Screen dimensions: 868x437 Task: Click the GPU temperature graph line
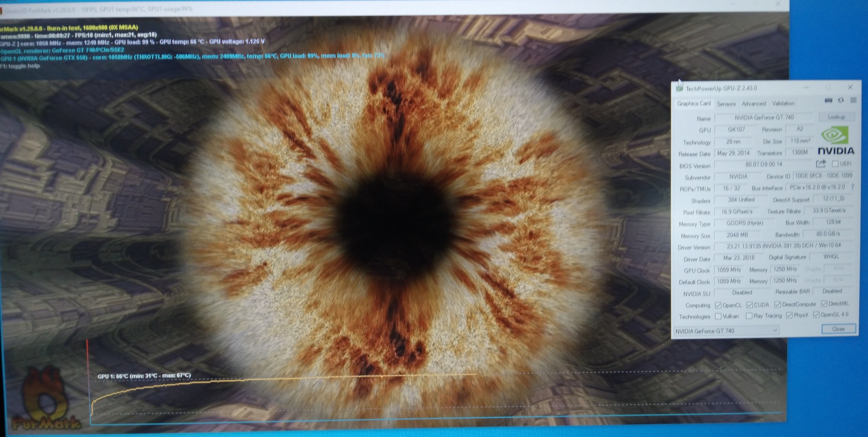click(271, 379)
